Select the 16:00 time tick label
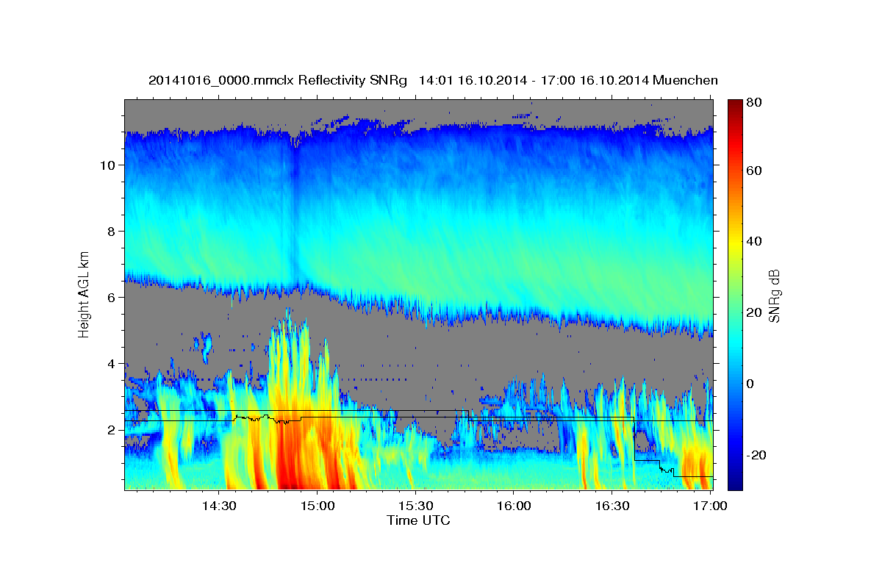 click(514, 506)
